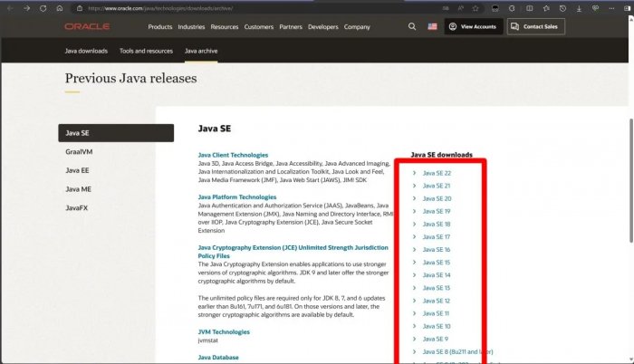Change country via US flag icon
The image size is (634, 364).
[x=432, y=26]
